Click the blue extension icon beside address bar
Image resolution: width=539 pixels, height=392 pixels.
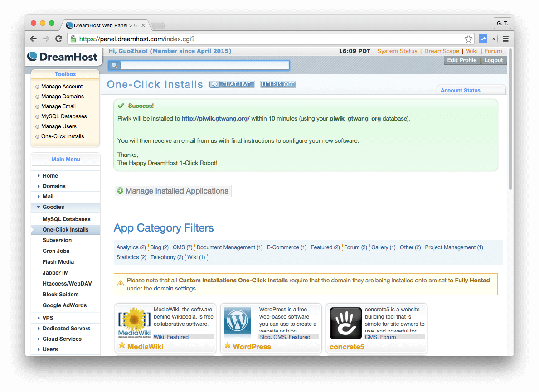pos(483,39)
